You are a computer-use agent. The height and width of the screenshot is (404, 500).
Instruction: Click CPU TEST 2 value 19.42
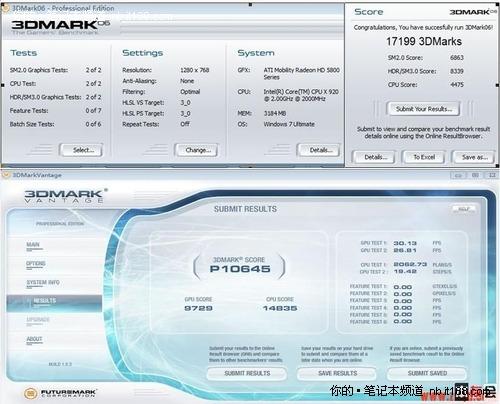[x=405, y=271]
